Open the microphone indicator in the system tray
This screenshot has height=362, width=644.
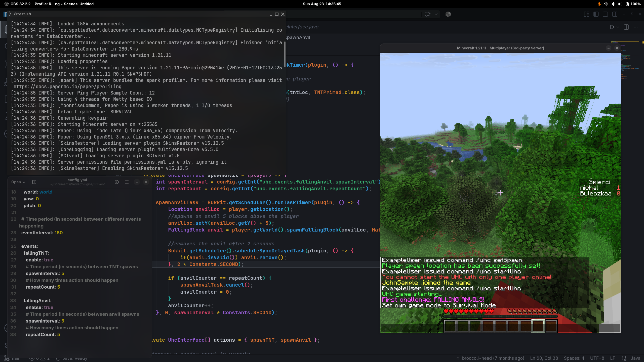click(599, 4)
